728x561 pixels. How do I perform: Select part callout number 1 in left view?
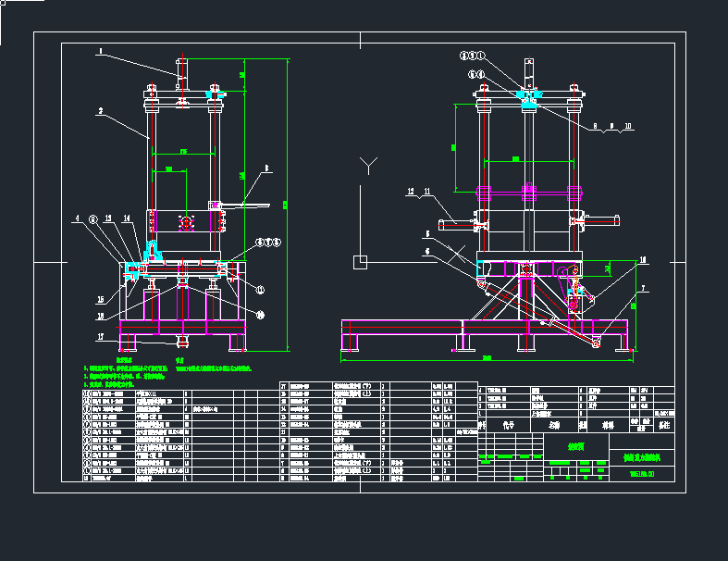[102, 50]
